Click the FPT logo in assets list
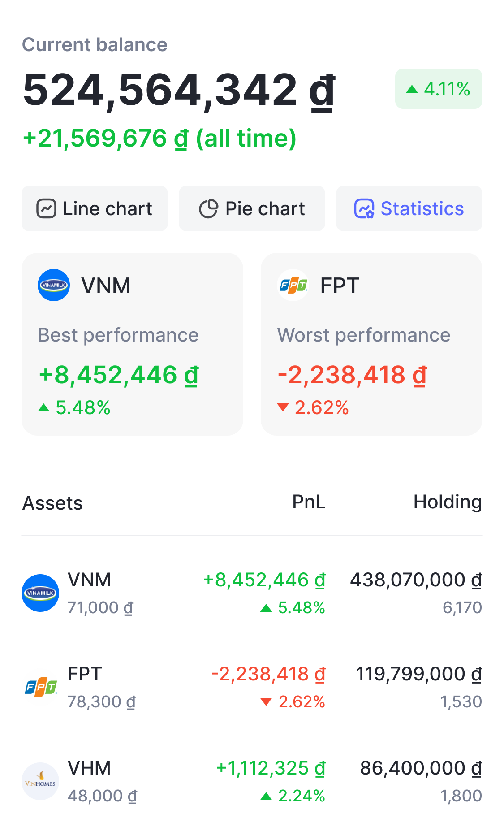The height and width of the screenshot is (827, 504). click(x=40, y=687)
